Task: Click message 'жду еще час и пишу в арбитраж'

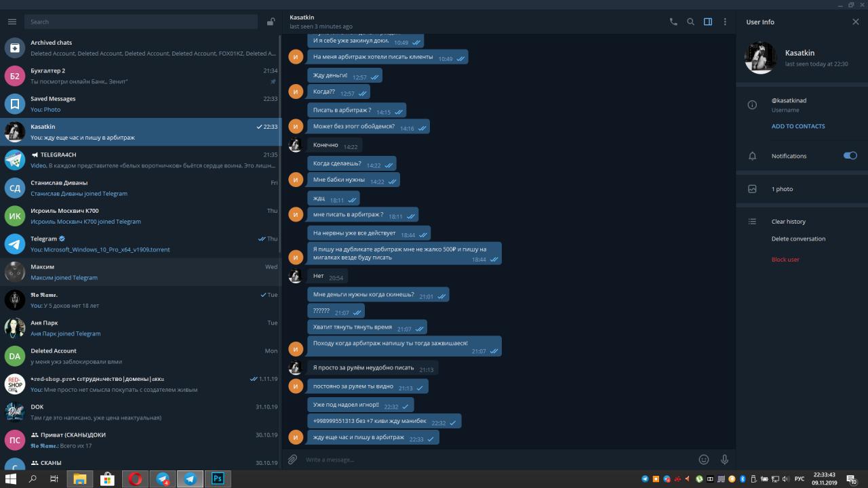Action: tap(373, 438)
